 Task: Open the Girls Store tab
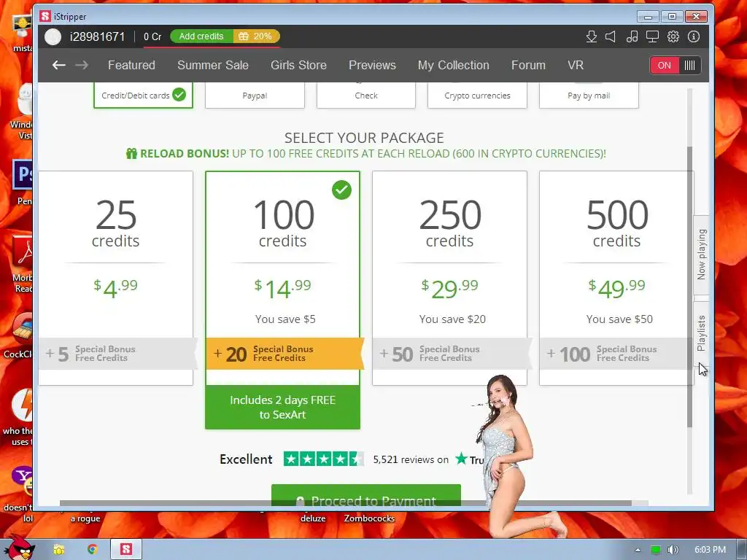tap(298, 65)
